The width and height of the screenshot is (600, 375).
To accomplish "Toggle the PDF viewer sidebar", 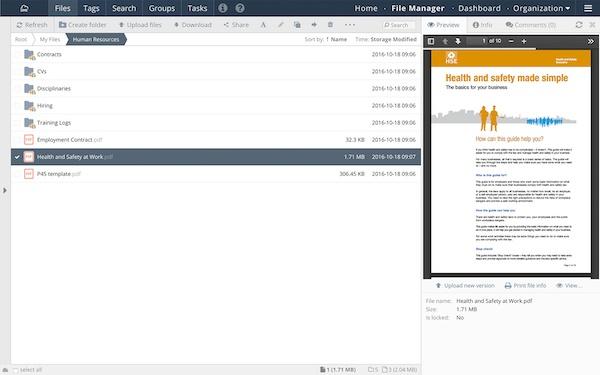I will (431, 41).
